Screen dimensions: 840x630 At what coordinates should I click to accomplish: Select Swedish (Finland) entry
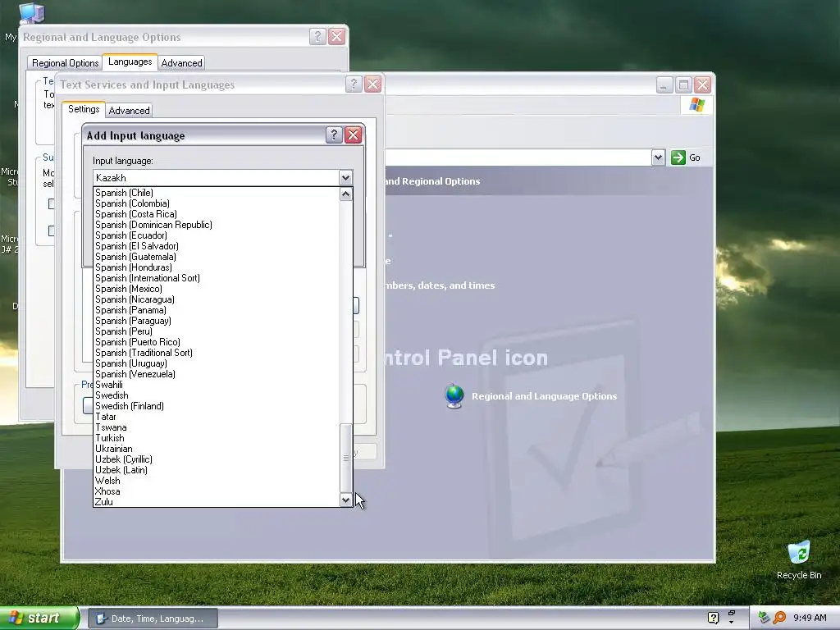click(130, 406)
